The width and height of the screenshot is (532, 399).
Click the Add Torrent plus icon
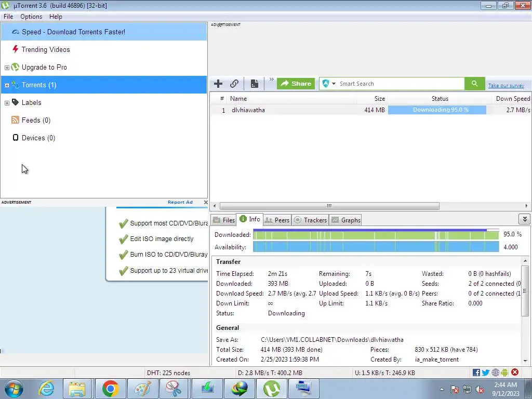218,84
